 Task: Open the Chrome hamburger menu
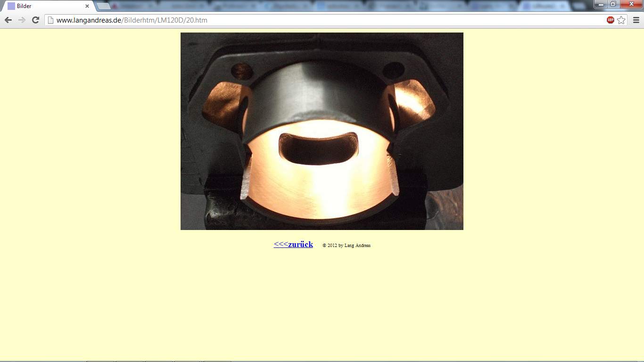point(636,20)
